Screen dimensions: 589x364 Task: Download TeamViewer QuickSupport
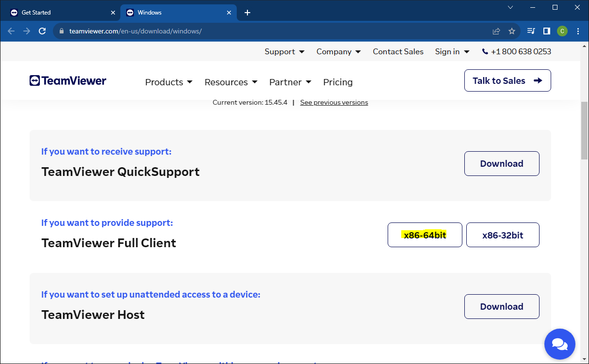click(x=502, y=163)
